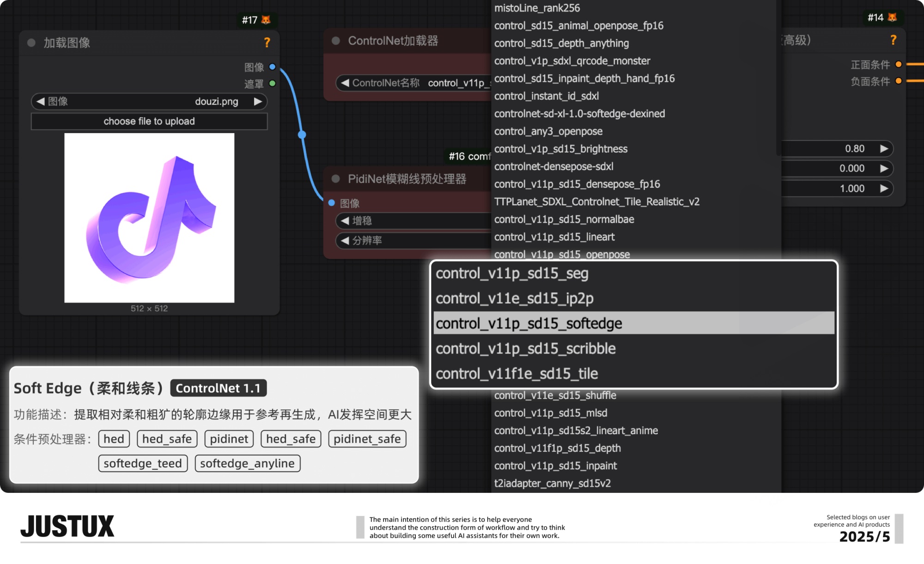
Task: Click the green 遮罩 output port
Action: (273, 84)
